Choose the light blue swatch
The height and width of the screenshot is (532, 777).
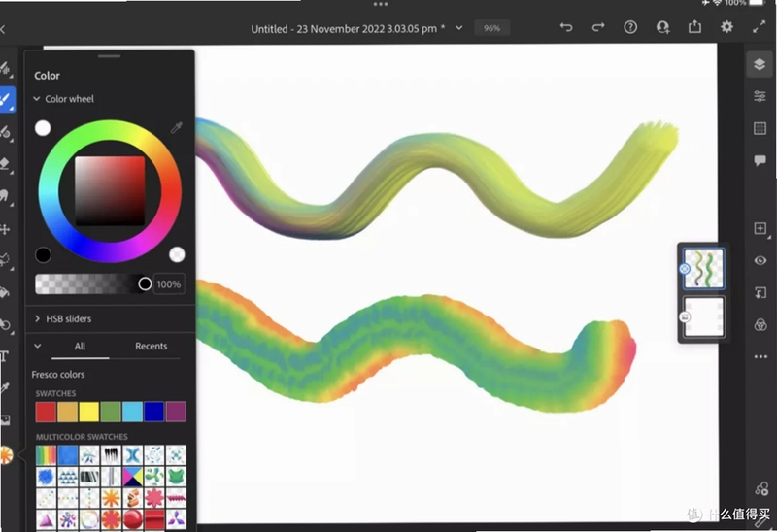click(x=132, y=413)
